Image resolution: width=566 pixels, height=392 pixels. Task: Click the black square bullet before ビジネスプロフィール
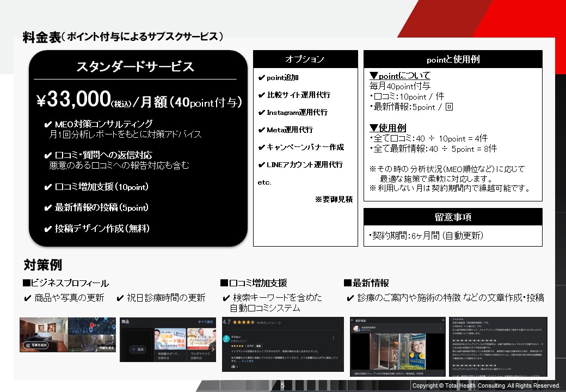pyautogui.click(x=26, y=284)
